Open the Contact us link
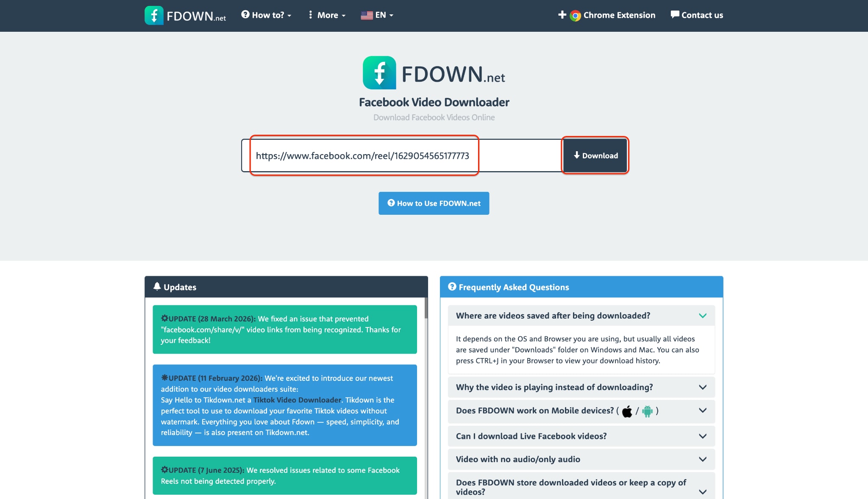This screenshot has width=868, height=499. pos(697,15)
